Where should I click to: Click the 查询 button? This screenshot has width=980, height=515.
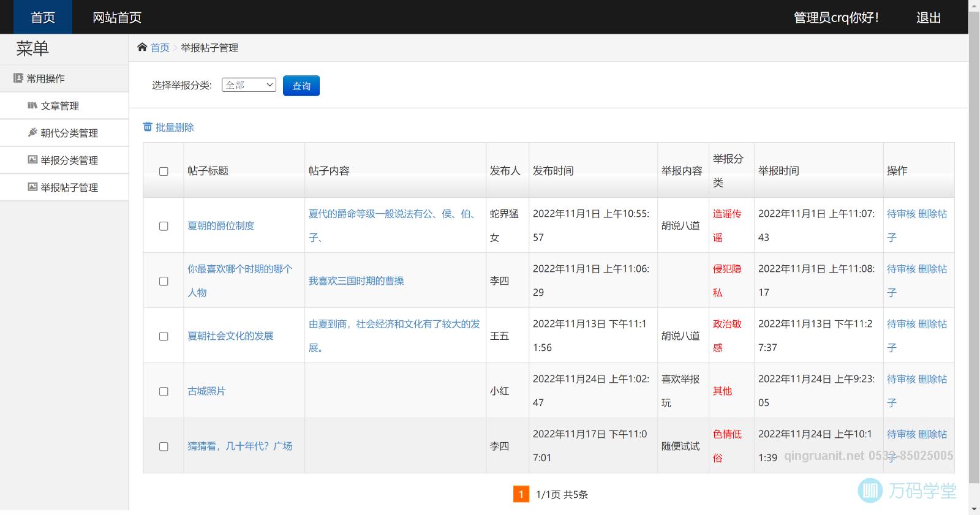point(301,86)
